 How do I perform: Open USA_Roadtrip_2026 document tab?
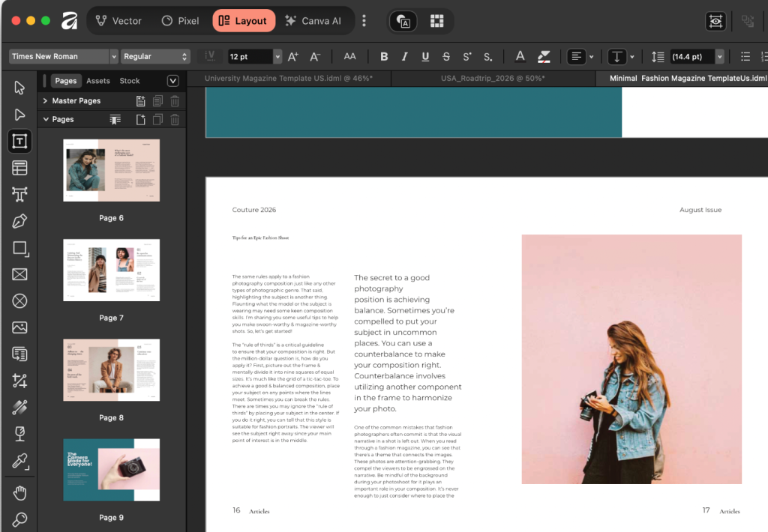493,79
